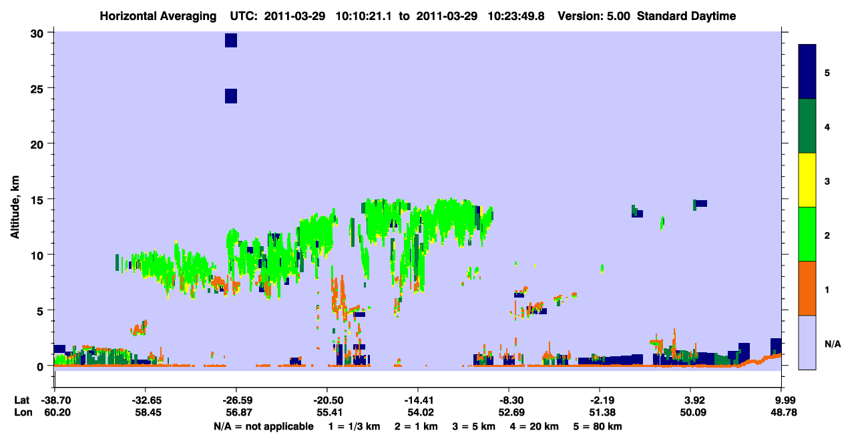The width and height of the screenshot is (868, 445).
Task: Click the end time '10:23:49.8' in title
Action: (x=517, y=16)
